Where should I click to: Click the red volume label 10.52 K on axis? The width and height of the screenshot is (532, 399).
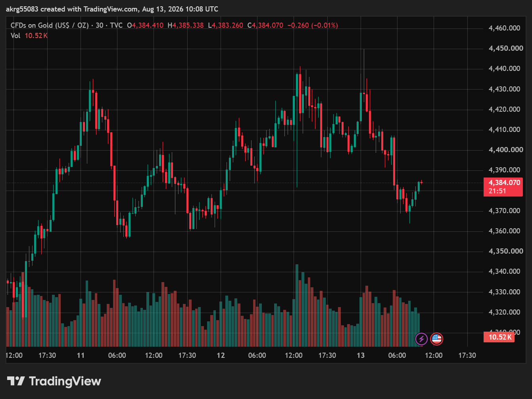(499, 337)
